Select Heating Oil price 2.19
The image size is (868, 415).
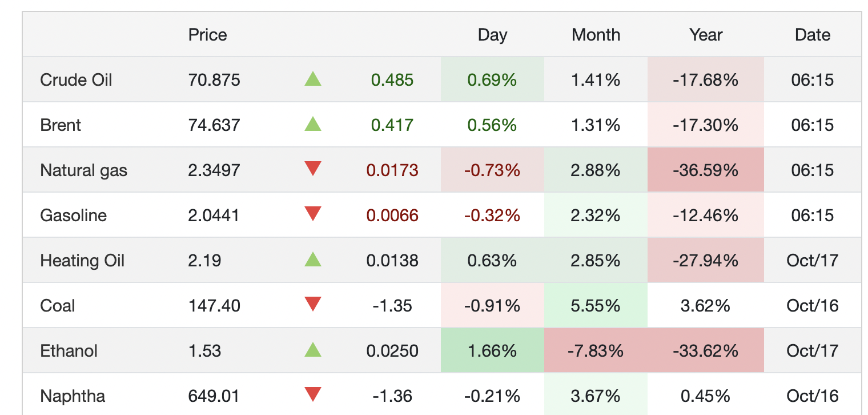tap(204, 261)
